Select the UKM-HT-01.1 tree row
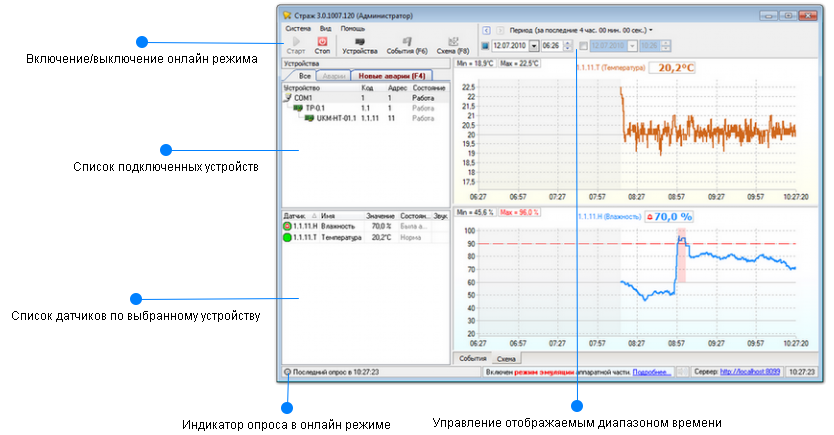Image resolution: width=834 pixels, height=435 pixels. [365, 118]
